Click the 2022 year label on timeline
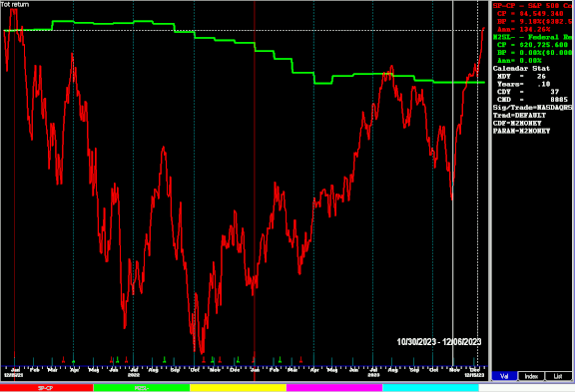 point(134,375)
